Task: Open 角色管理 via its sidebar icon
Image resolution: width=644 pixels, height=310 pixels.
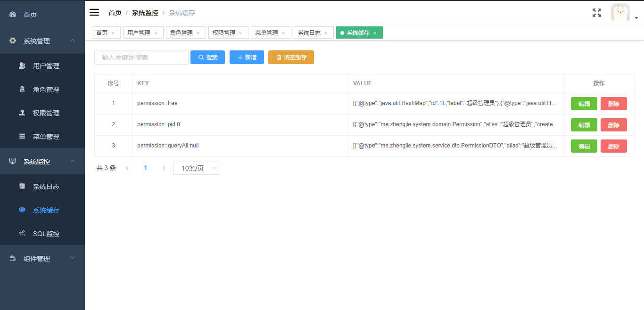Action: 22,89
